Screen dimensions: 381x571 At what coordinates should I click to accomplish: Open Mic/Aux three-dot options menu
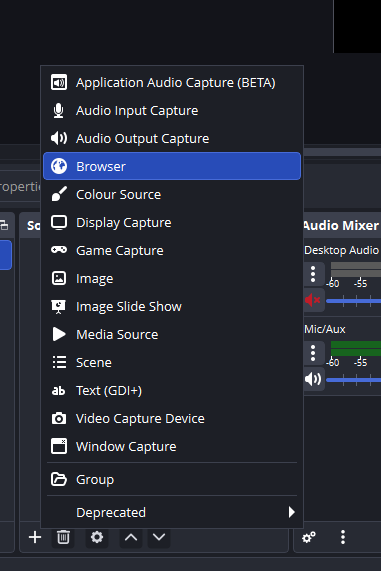[313, 353]
